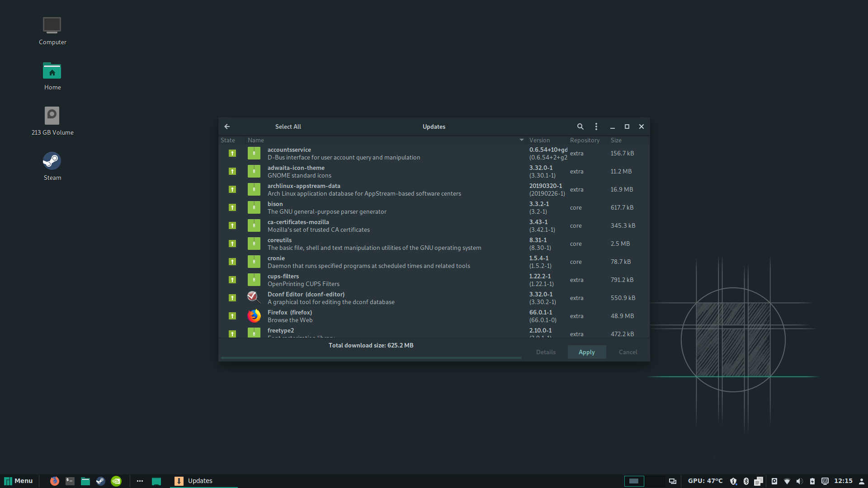This screenshot has height=488, width=868.
Task: Open search in the Updates window
Action: pos(580,127)
